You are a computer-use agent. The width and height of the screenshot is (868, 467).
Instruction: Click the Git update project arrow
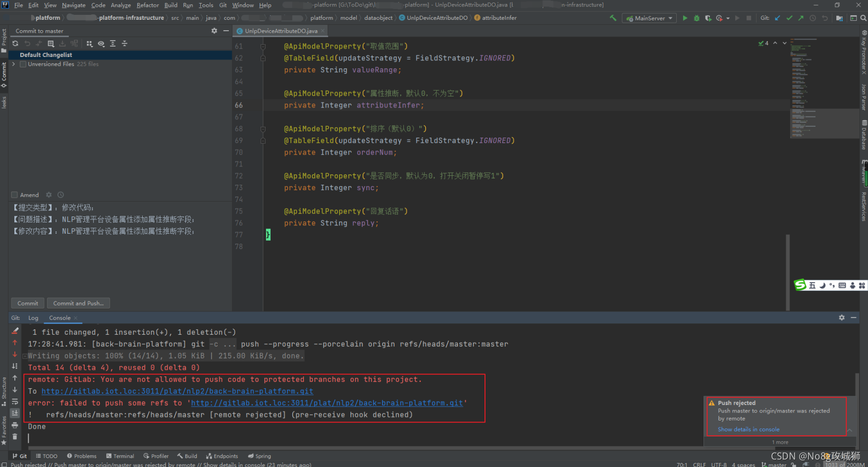click(x=777, y=18)
